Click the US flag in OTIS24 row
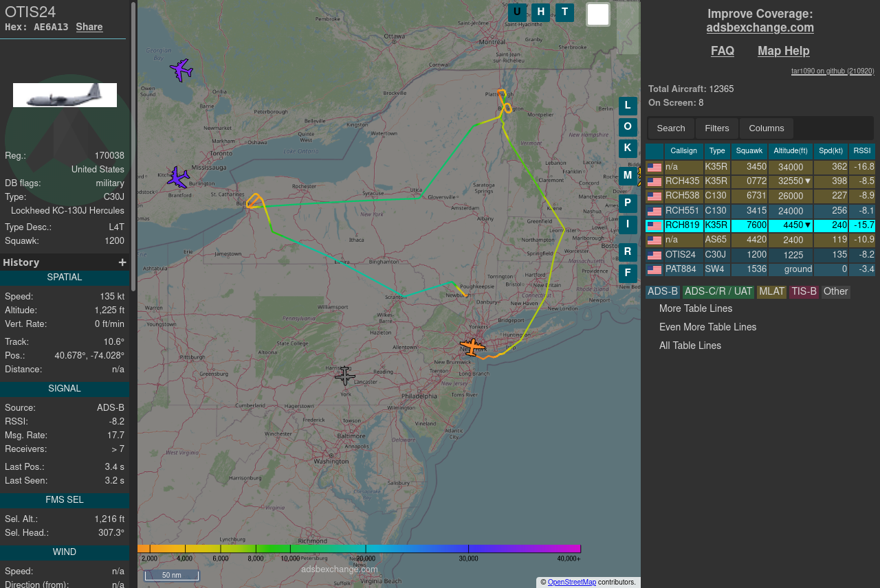880x588 pixels. tap(654, 256)
